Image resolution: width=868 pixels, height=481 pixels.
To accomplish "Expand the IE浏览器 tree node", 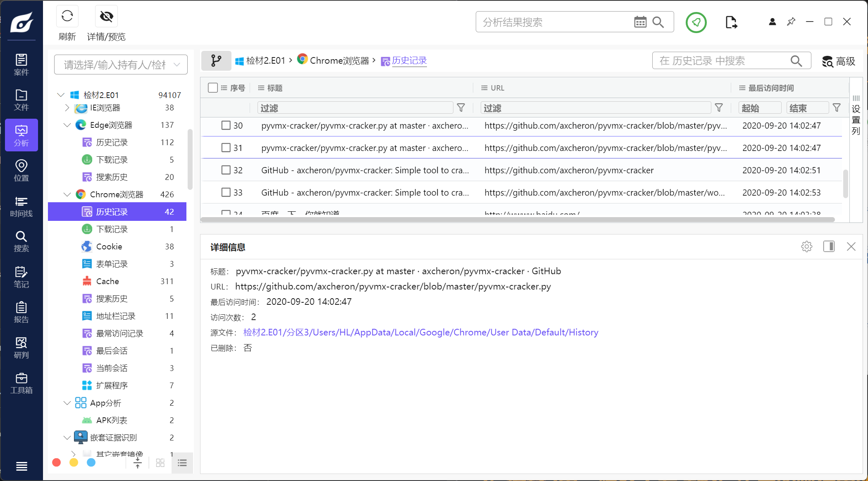I will (67, 108).
